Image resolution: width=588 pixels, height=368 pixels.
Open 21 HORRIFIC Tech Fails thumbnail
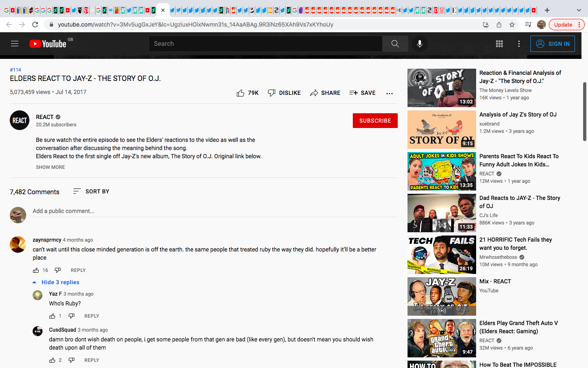pyautogui.click(x=442, y=255)
